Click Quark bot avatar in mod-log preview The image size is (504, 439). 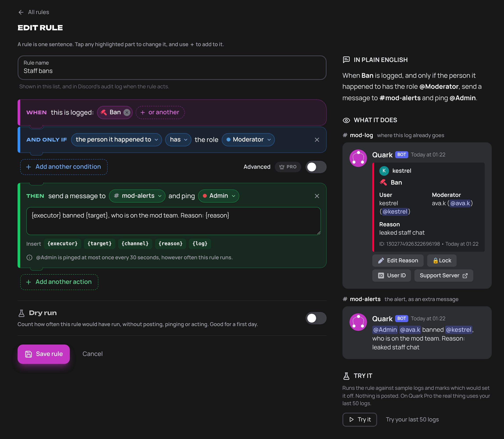pos(358,158)
